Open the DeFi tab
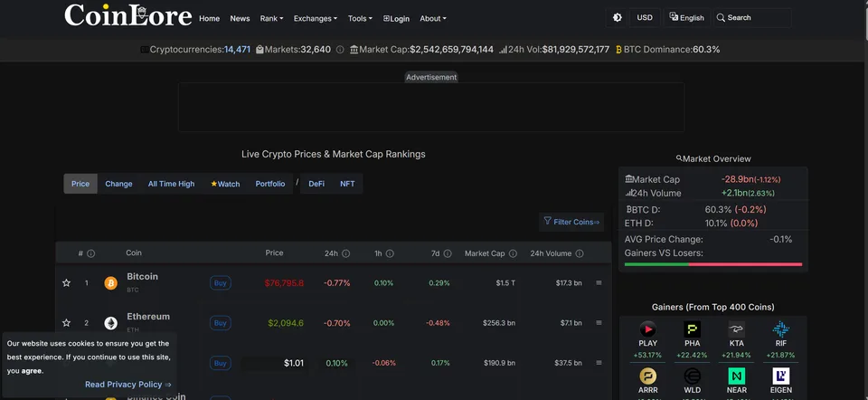The width and height of the screenshot is (868, 400). 316,184
